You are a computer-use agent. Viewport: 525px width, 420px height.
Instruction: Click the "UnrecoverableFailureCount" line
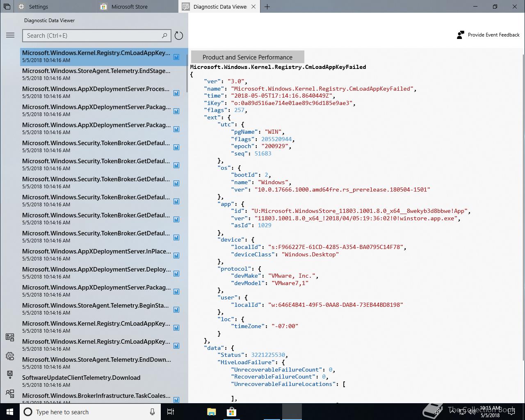click(283, 370)
